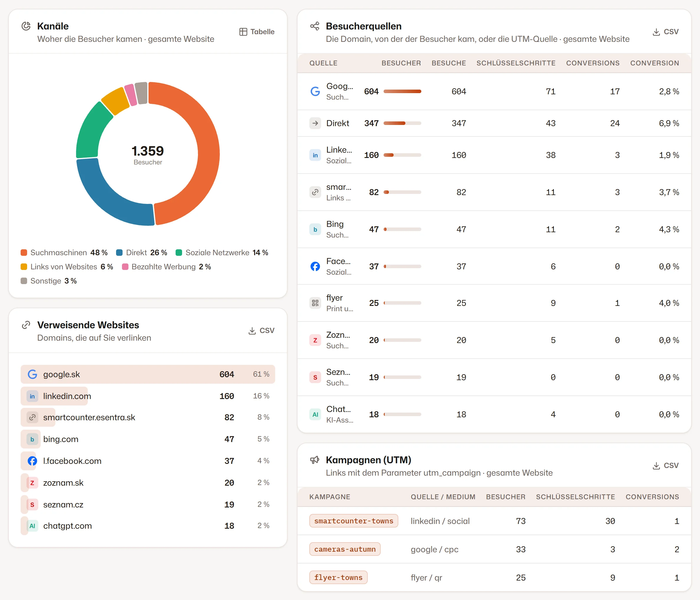Click the Facebook icon next to l.facebook.com

(32, 461)
